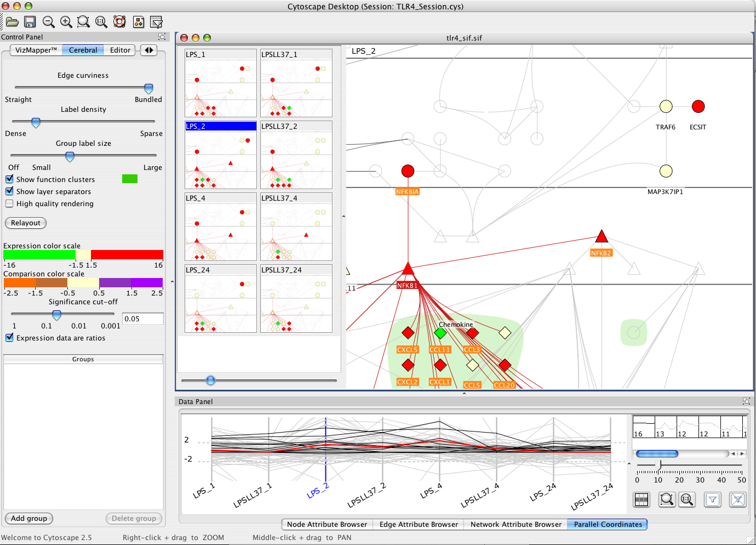Open the control panel tab switcher arrows

[x=148, y=50]
